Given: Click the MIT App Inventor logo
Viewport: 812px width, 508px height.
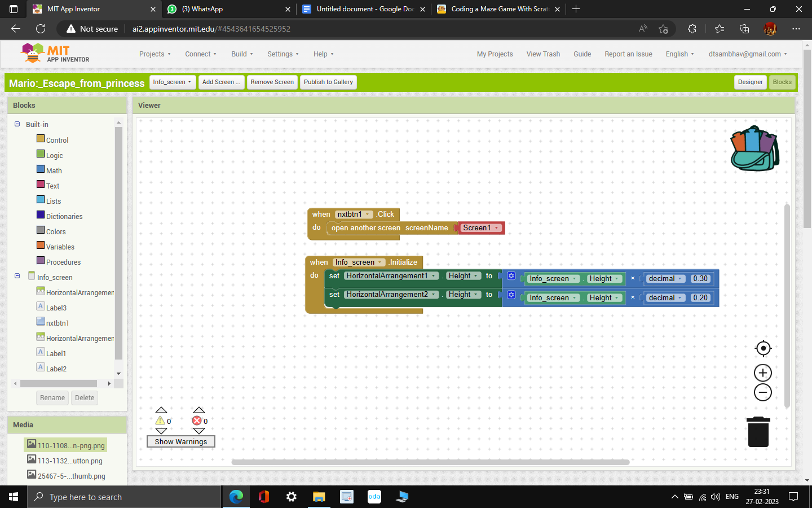Looking at the screenshot, I should [55, 54].
